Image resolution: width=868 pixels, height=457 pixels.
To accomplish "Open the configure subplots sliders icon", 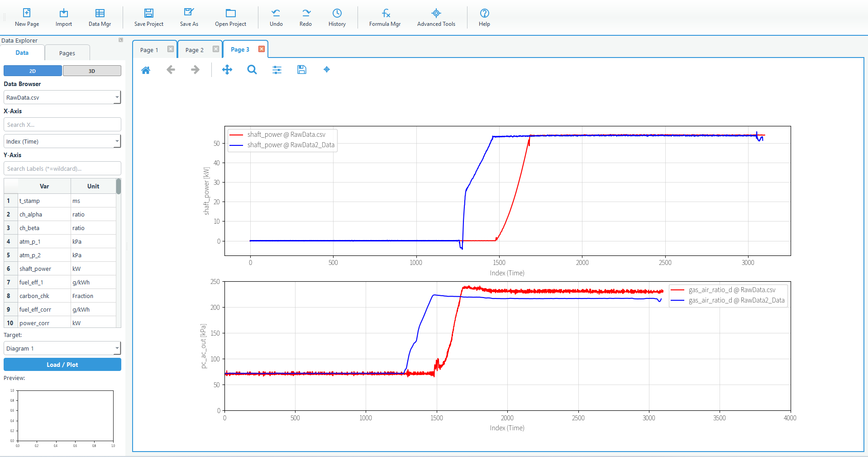I will tap(277, 70).
